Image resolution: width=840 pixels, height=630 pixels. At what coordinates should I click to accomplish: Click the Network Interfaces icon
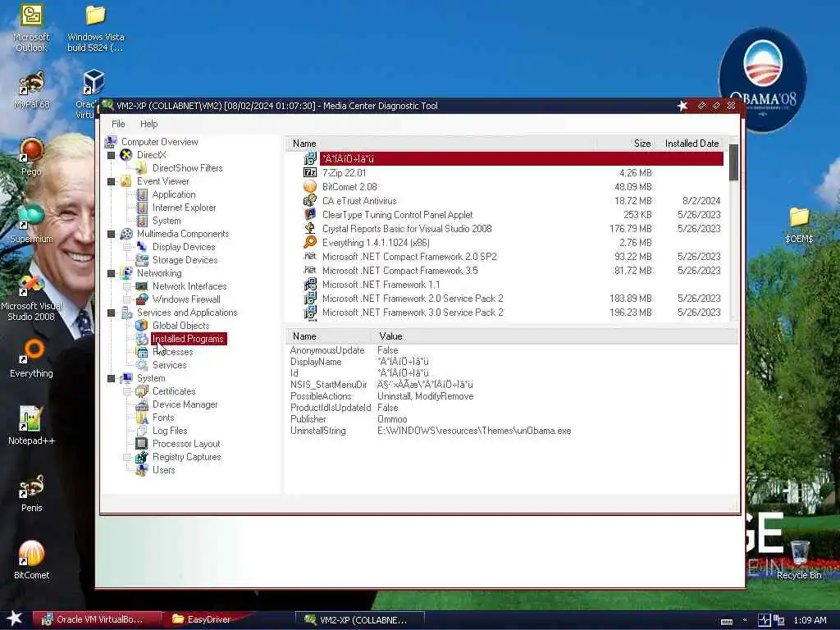141,286
